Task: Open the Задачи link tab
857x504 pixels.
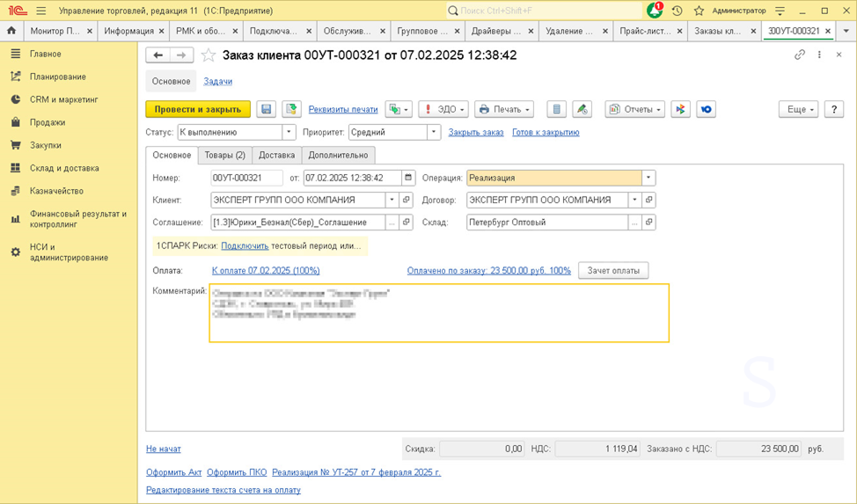Action: pos(218,82)
